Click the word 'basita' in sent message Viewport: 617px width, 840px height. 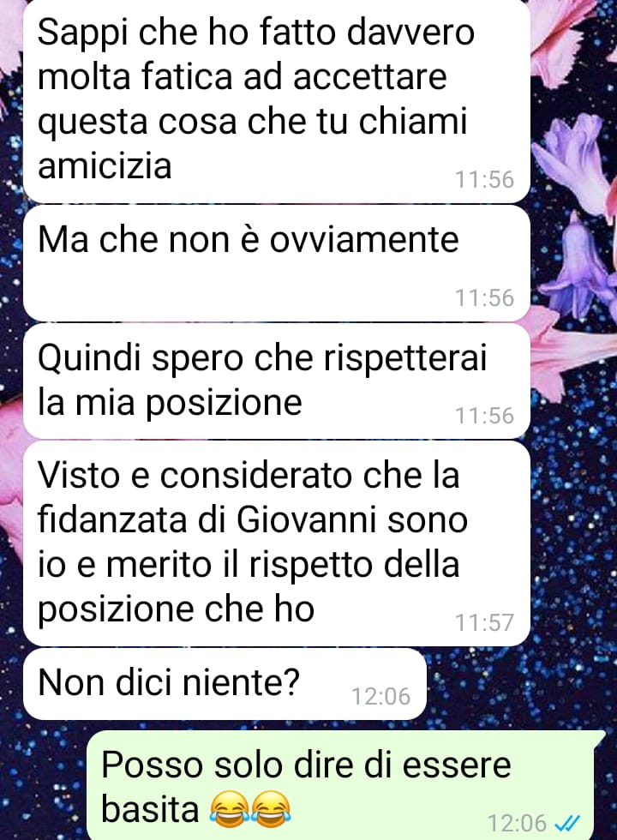click(150, 807)
